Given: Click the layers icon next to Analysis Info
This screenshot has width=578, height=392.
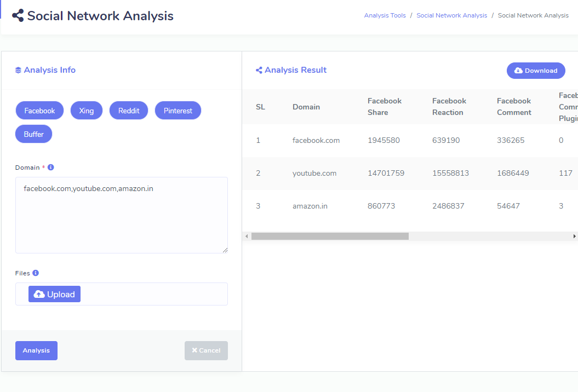Looking at the screenshot, I should coord(18,70).
